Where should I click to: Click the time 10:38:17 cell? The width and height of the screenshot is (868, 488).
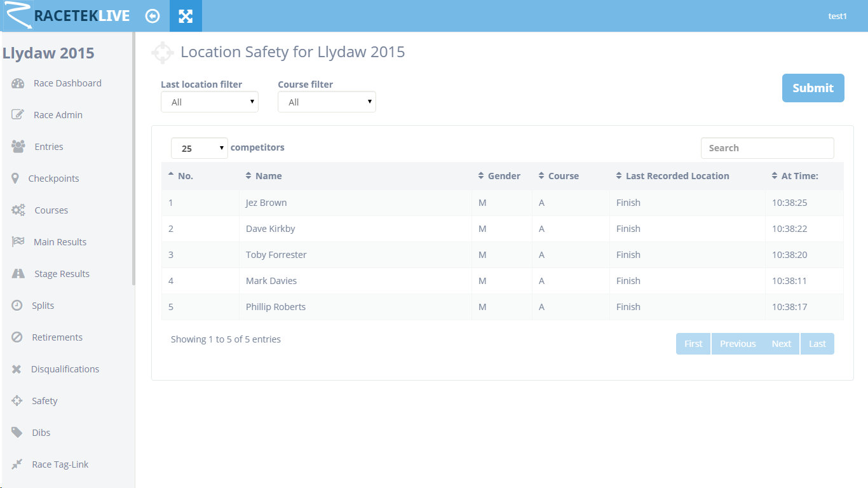804,307
